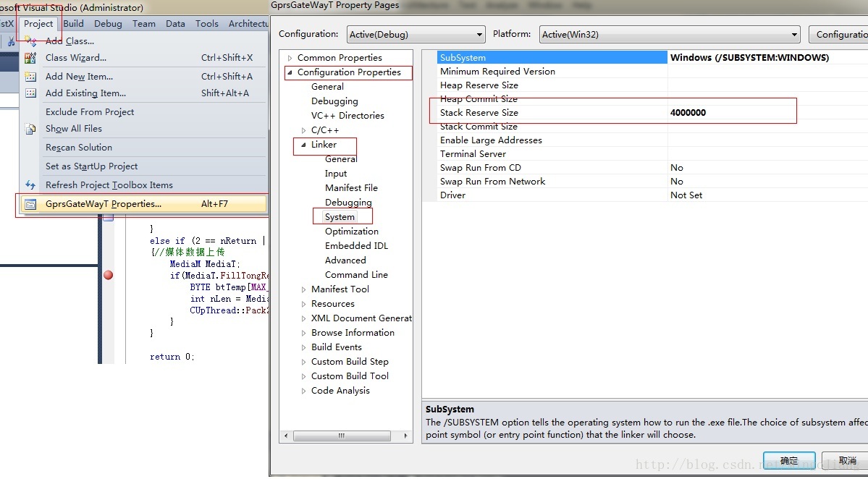Select Linker Command Line page
The height and width of the screenshot is (479, 868).
coord(356,275)
